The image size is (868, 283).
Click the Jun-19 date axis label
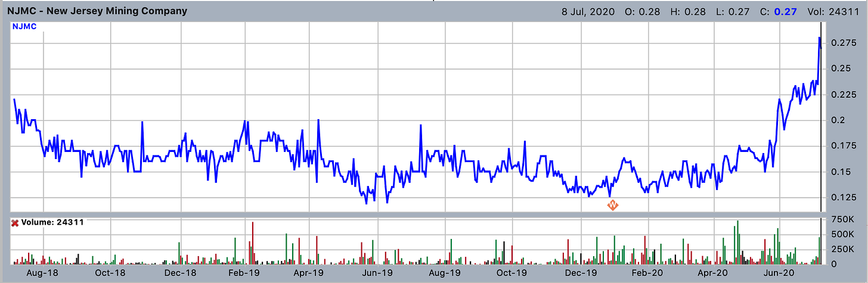coord(378,273)
